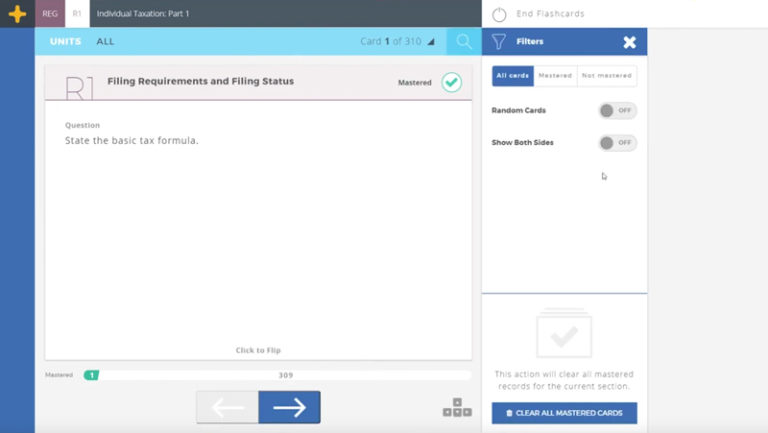Click the keyboard arrow keys icon

click(x=457, y=408)
